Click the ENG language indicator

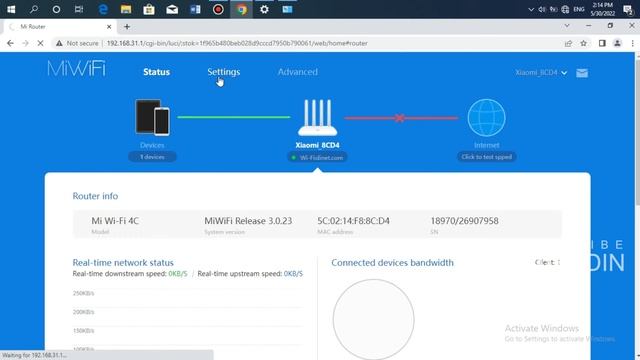(579, 9)
